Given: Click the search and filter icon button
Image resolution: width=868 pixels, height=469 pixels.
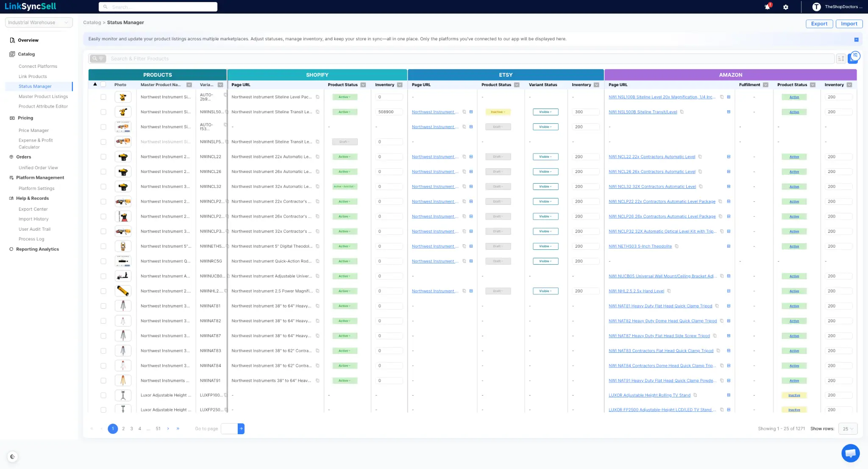Looking at the screenshot, I should pos(98,59).
